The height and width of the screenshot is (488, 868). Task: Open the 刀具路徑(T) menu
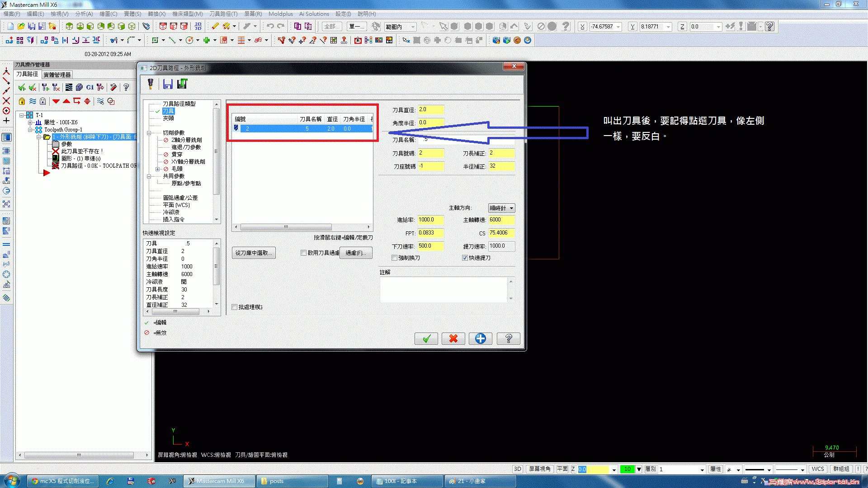tap(223, 14)
